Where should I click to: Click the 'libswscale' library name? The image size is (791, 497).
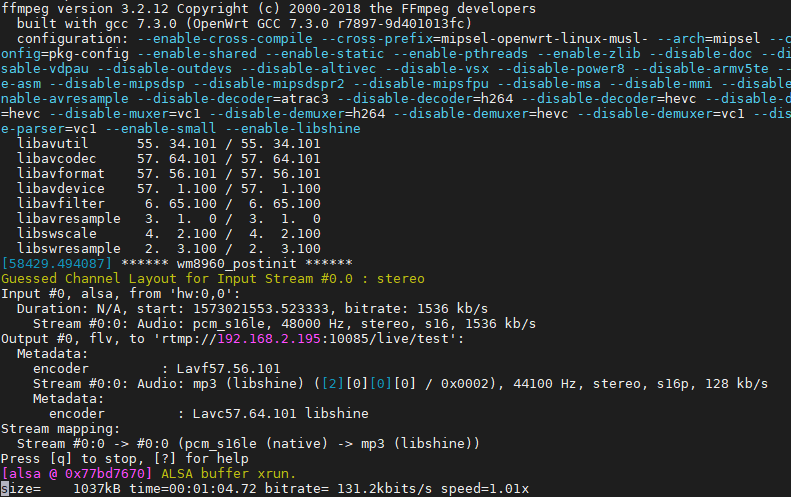[56, 234]
